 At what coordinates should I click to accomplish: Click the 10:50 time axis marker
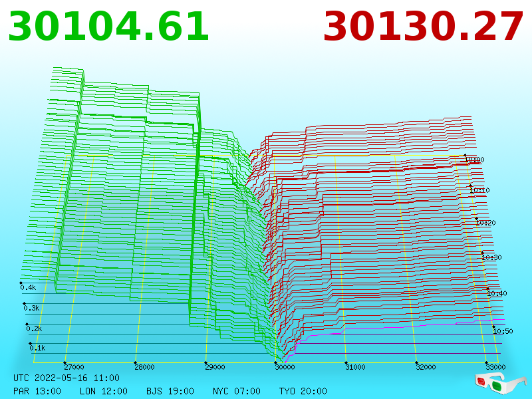point(503,331)
